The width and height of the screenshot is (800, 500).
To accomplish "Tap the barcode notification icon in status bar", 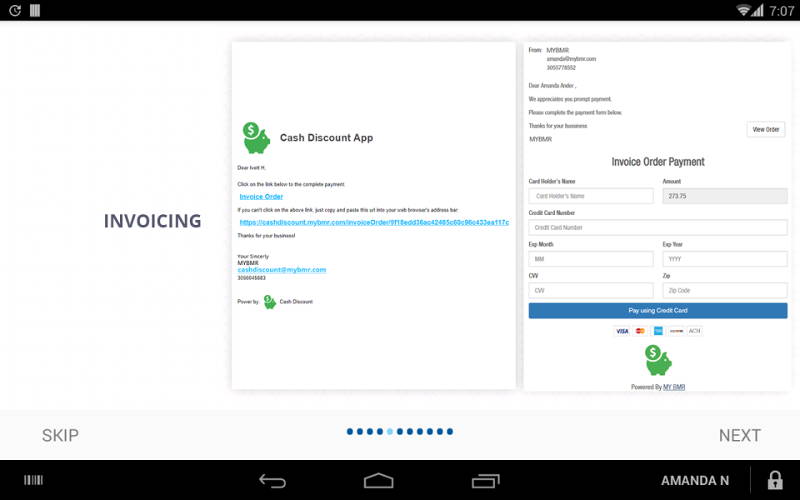I will (35, 10).
